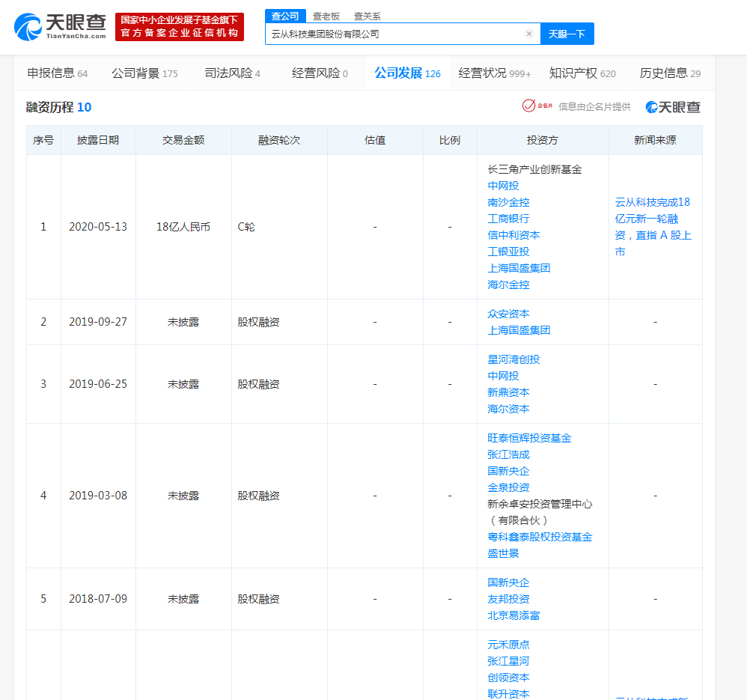Select the 查关系 search tab
This screenshot has width=747, height=700.
click(368, 16)
